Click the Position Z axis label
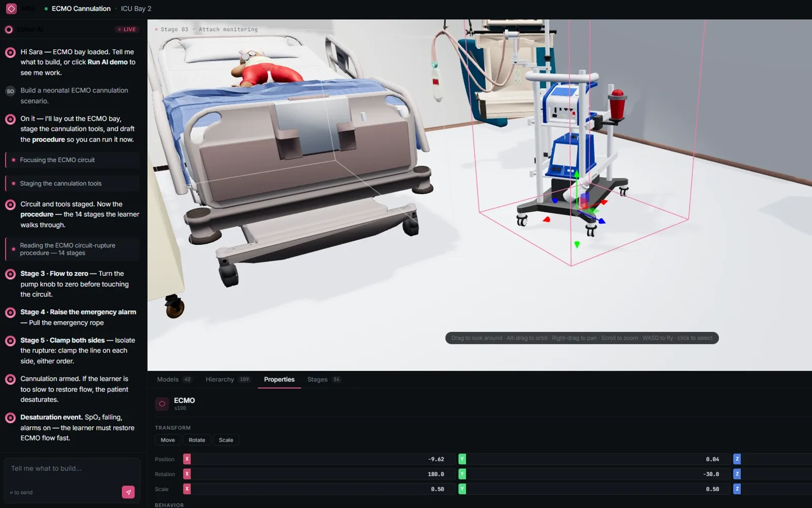The image size is (812, 508). pyautogui.click(x=737, y=459)
